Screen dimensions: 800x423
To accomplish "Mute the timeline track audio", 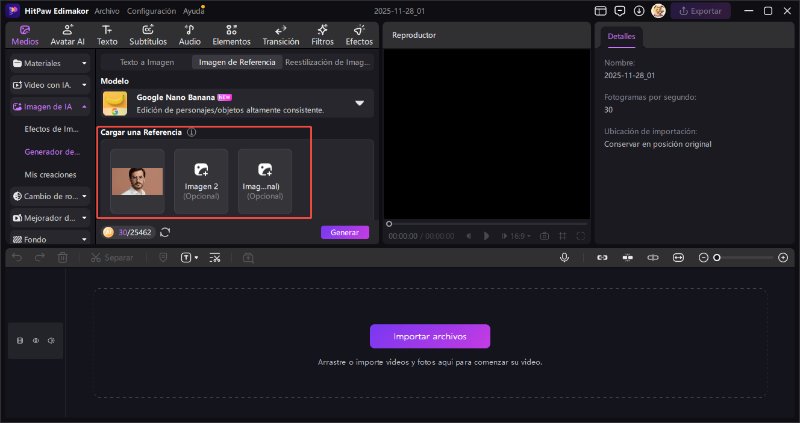I will [x=50, y=341].
